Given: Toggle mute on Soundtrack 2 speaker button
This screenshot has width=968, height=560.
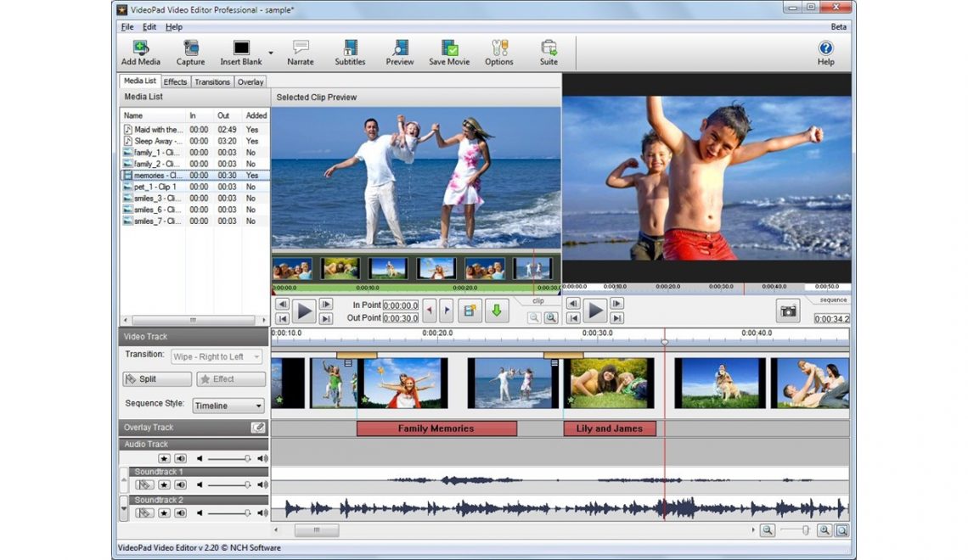Looking at the screenshot, I should (x=180, y=512).
